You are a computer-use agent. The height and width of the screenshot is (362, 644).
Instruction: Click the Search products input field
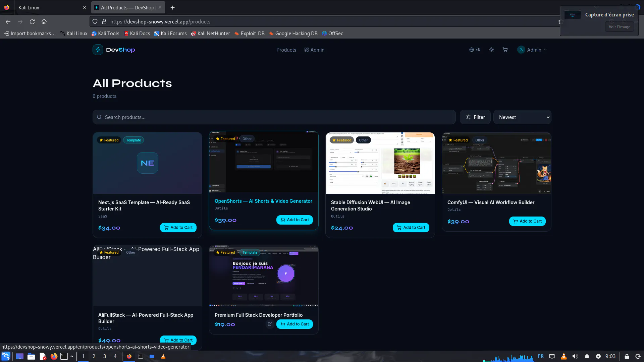pos(274,117)
